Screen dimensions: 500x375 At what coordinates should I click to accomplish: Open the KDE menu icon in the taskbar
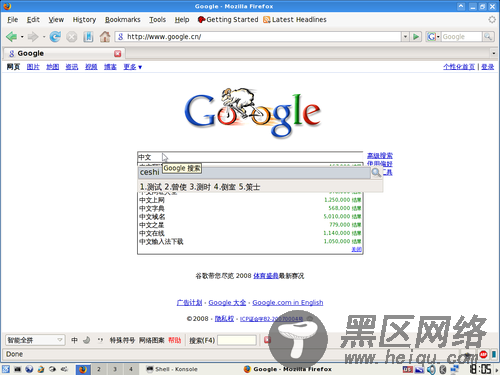[x=6, y=369]
